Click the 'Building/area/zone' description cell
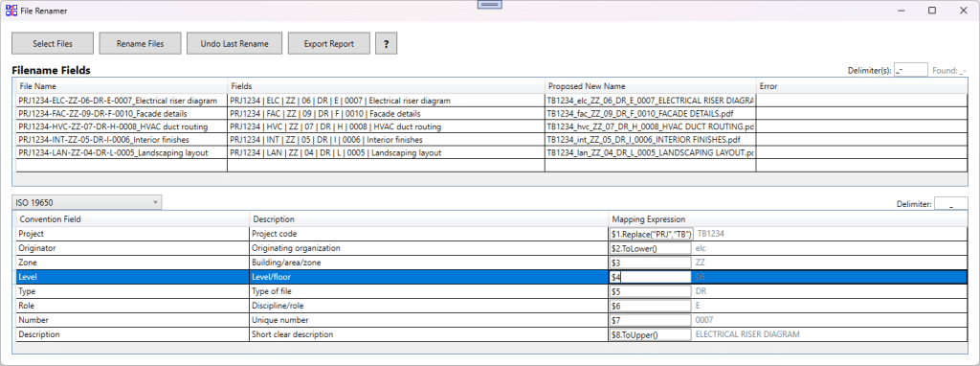The image size is (980, 366). click(429, 263)
